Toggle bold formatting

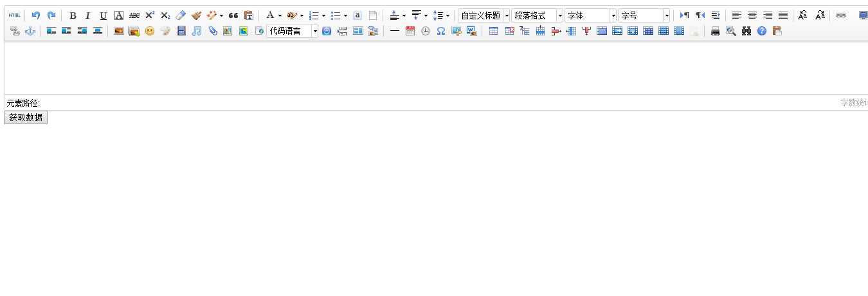73,15
